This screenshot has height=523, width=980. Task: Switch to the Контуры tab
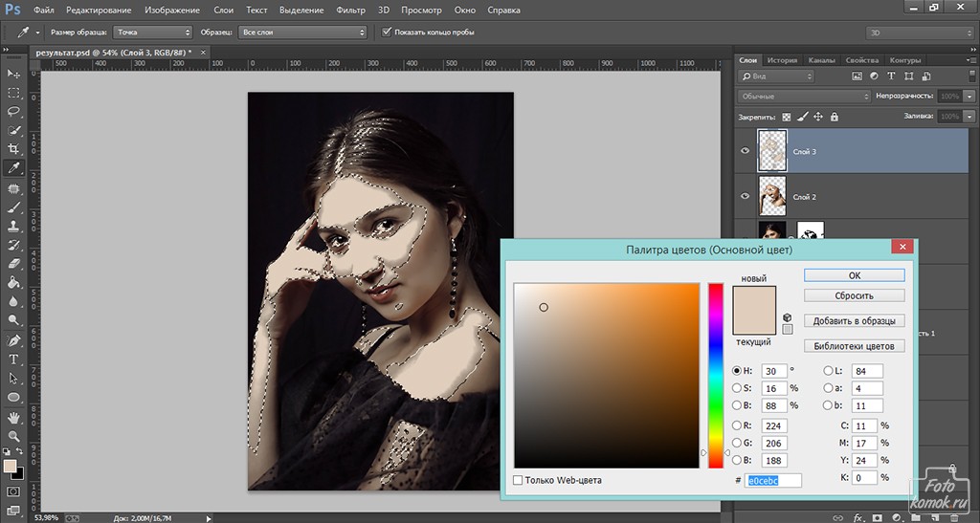(x=905, y=60)
